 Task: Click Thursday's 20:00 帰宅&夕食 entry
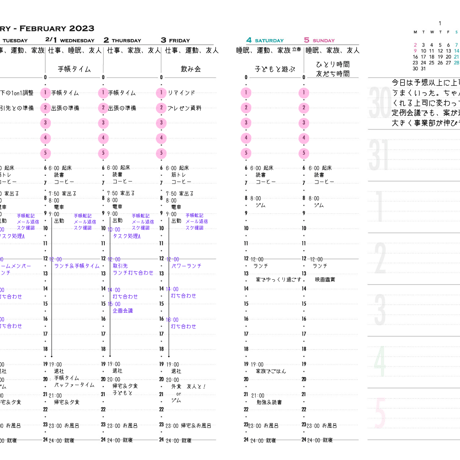pos(125,386)
